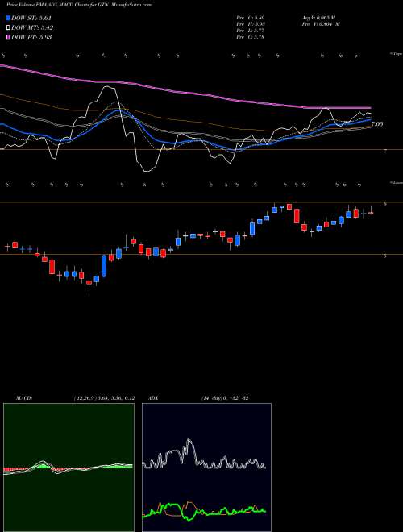Click the white DOW MT legend swatch
The image size is (403, 532).
click(8, 28)
